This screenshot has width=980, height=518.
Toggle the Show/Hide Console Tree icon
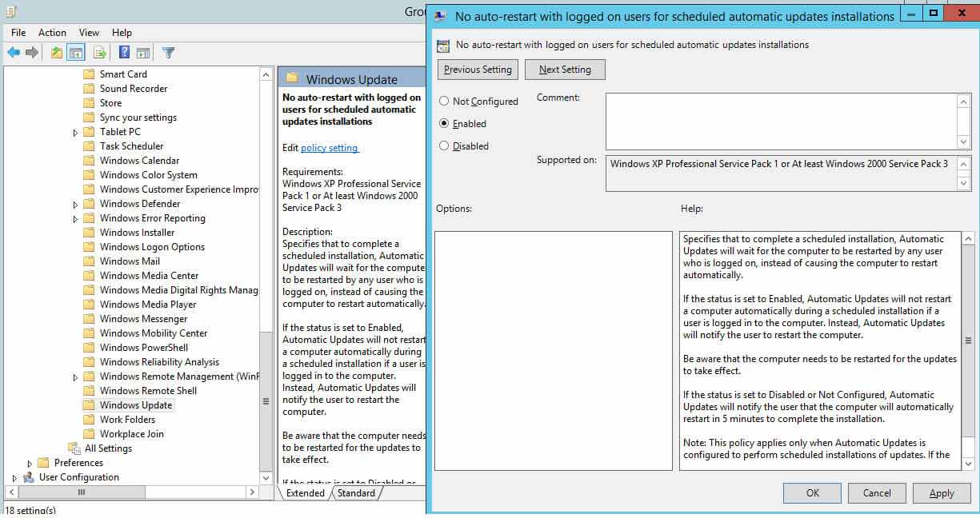point(77,53)
